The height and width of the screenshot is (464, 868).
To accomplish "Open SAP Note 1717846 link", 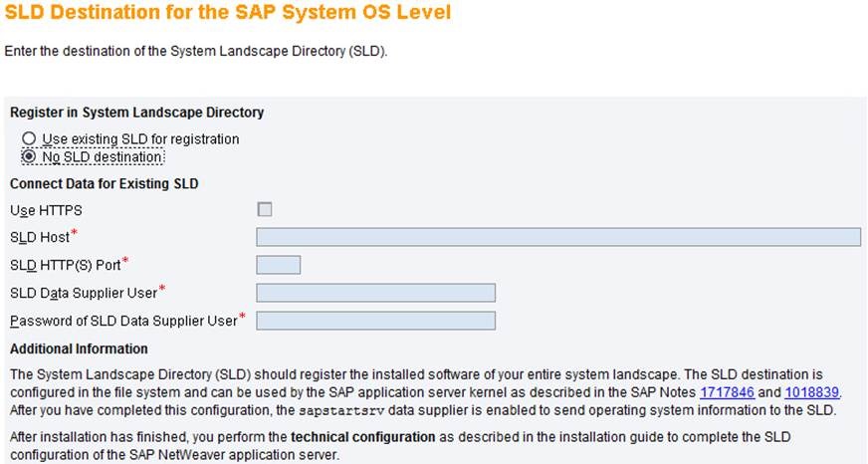I will [727, 392].
